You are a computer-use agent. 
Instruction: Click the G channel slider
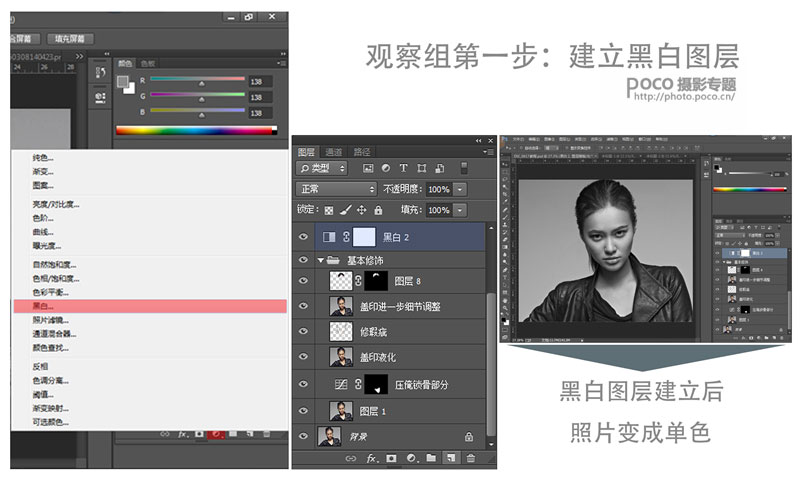pos(197,95)
